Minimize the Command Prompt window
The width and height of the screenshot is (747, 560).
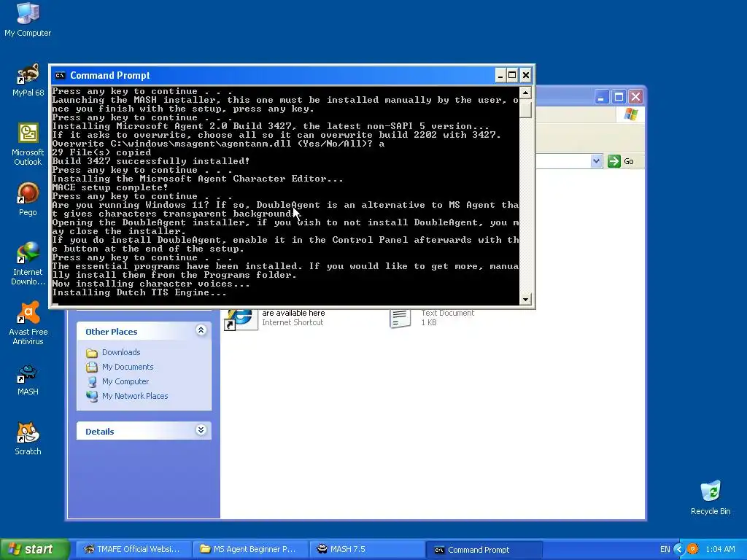click(500, 75)
